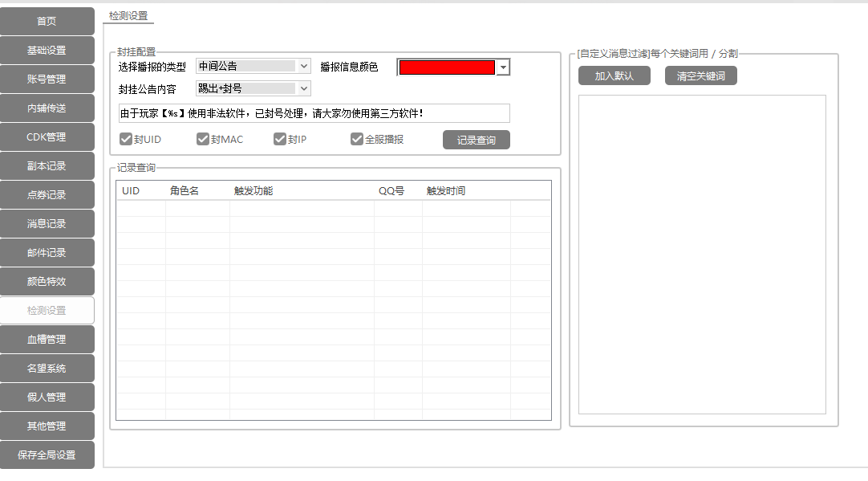Viewport: 868px width, 481px height.
Task: Open 播报信息颜色 dropdown arrow
Action: coord(503,68)
